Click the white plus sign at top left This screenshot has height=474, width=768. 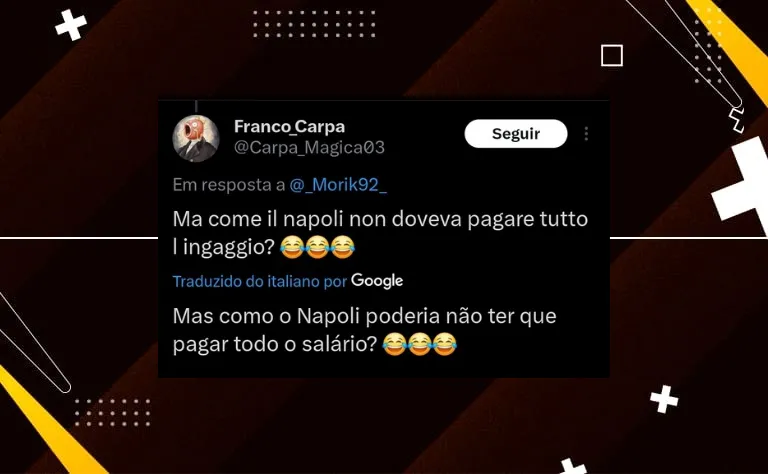click(71, 25)
